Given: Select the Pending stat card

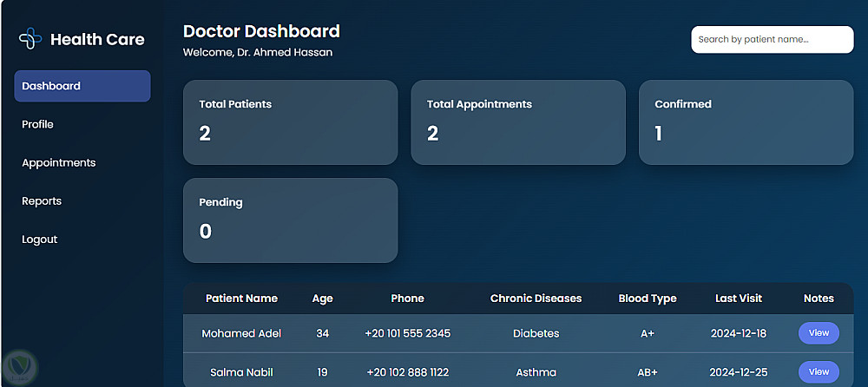Looking at the screenshot, I should point(290,220).
